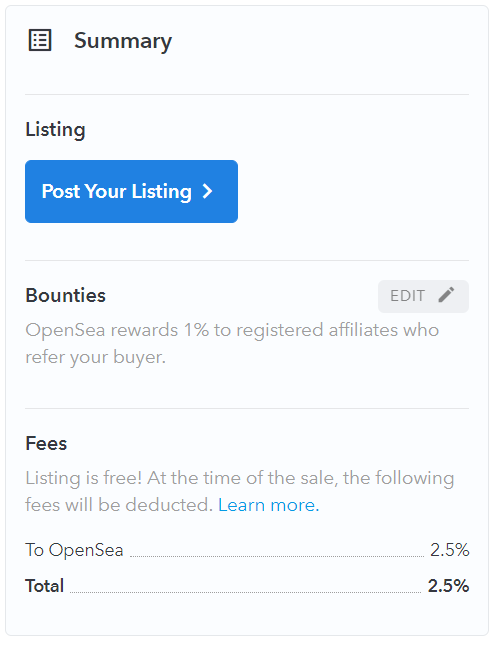Click the Listing section label
The height and width of the screenshot is (645, 502).
coord(55,130)
